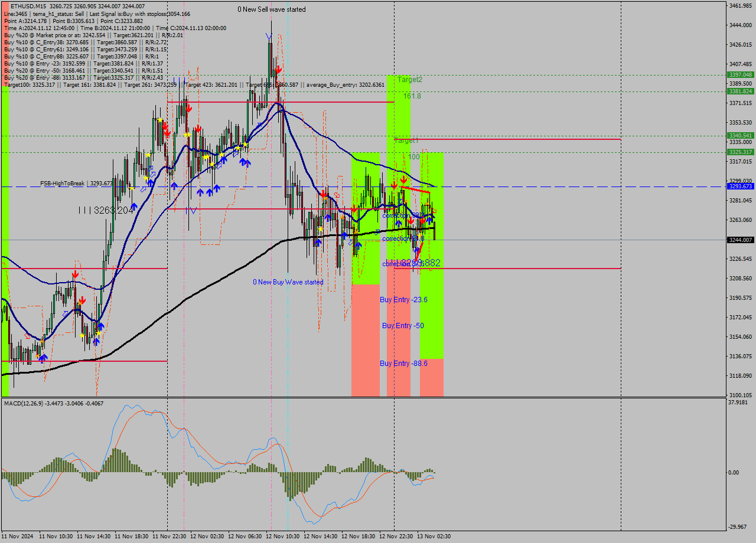Click the '12 Nov 06:30' time axis label

(x=245, y=537)
